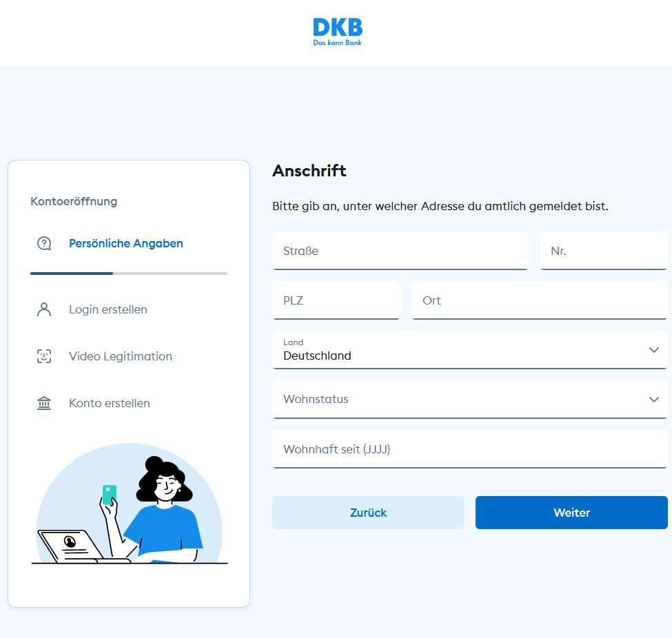Select the Video Legitimation step
672x638 pixels.
pyautogui.click(x=121, y=356)
